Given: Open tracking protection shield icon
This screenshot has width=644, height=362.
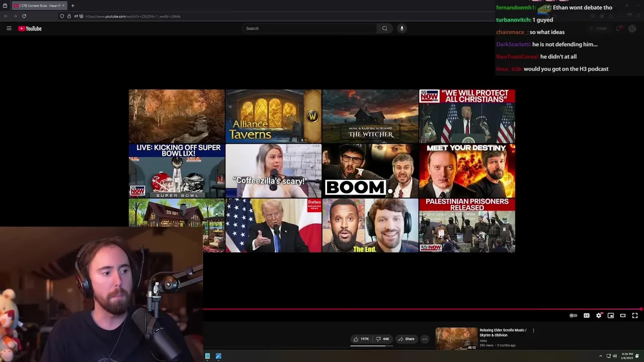Looking at the screenshot, I should (62, 16).
